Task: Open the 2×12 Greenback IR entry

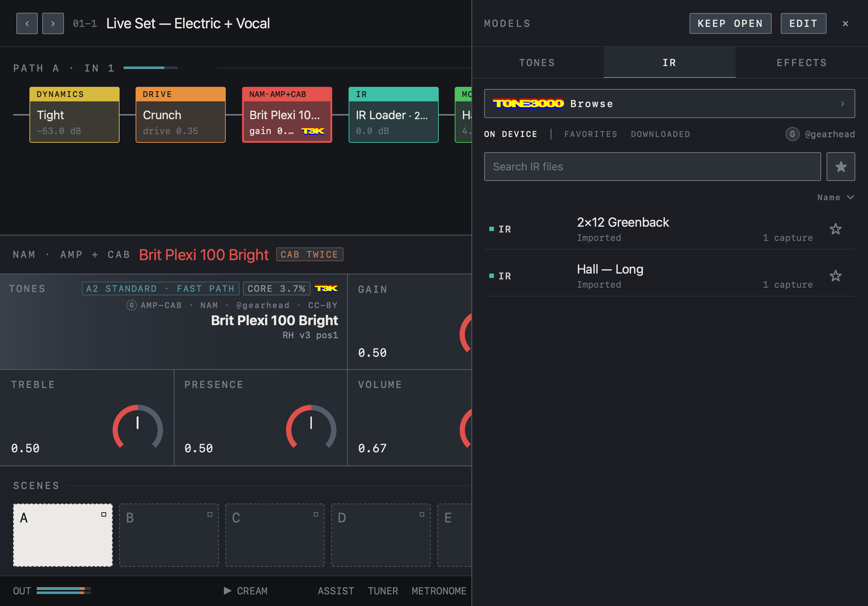Action: coord(669,229)
